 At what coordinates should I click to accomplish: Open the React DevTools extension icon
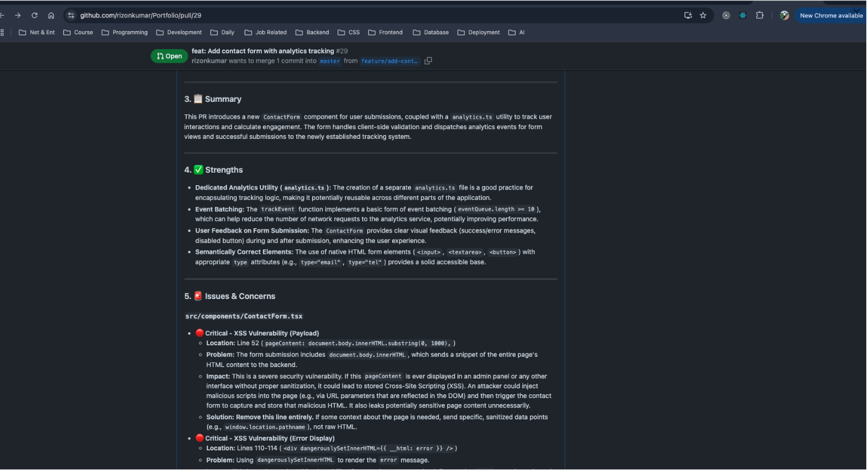pyautogui.click(x=743, y=15)
